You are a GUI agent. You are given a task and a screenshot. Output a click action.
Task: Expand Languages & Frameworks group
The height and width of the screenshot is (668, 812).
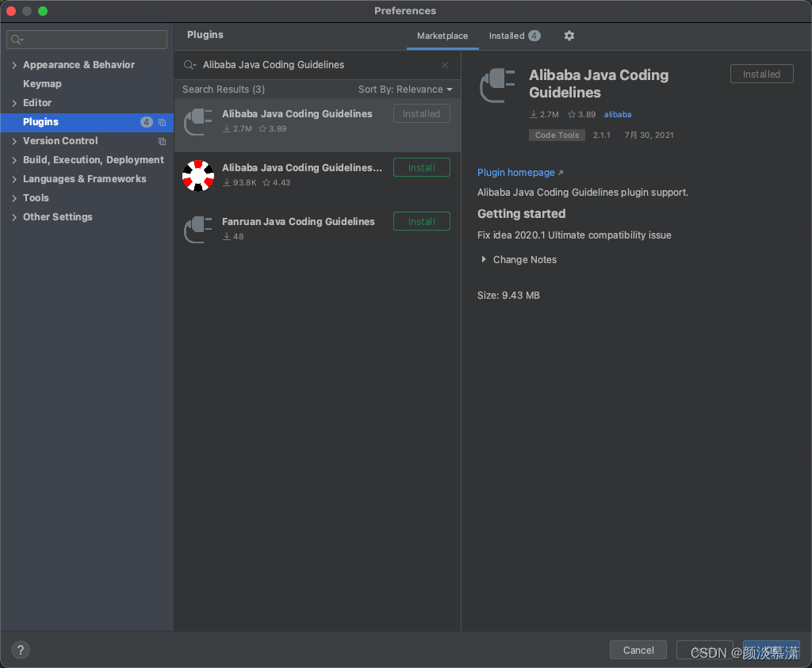pos(14,179)
